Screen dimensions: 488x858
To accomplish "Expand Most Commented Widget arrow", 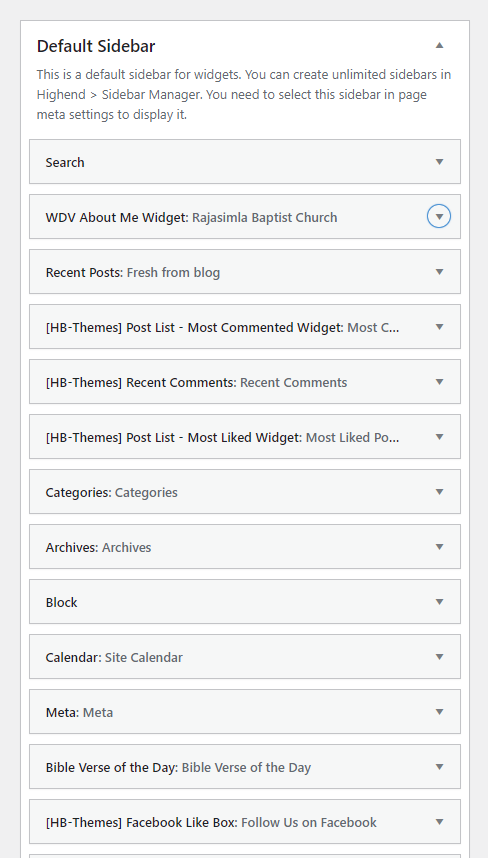I will [x=439, y=327].
